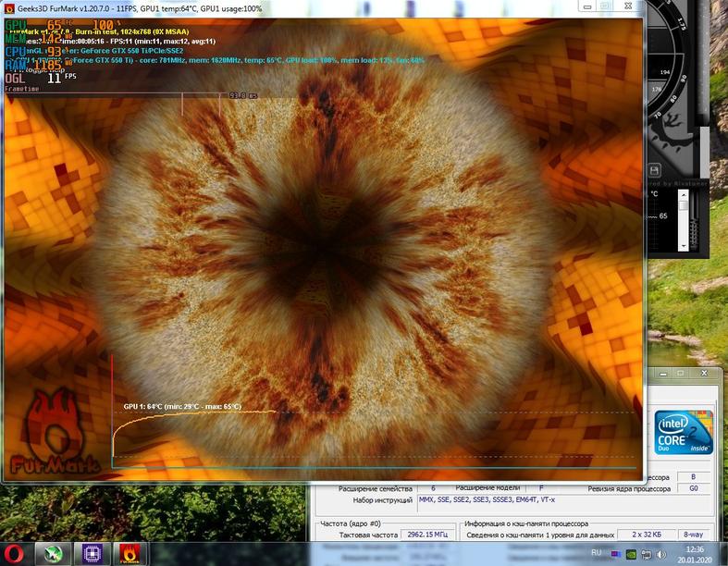
Task: Click the 2962.15 МГц clock frequency value
Action: click(x=427, y=535)
